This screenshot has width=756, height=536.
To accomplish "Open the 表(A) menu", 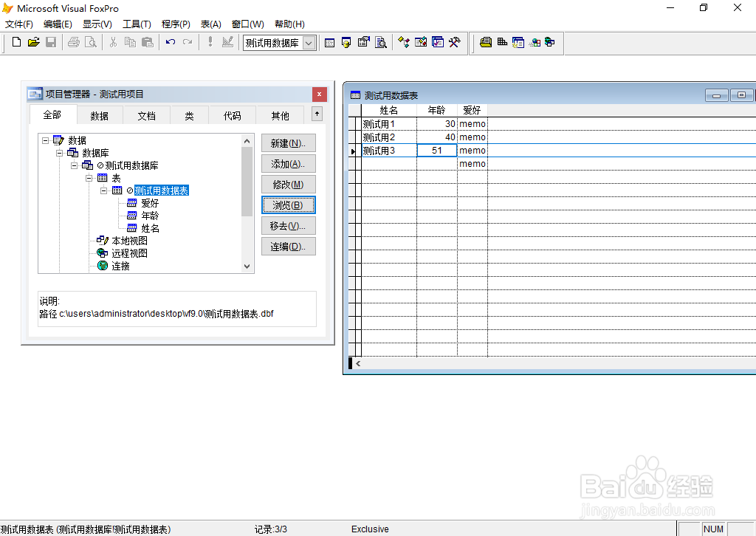I will (x=210, y=24).
